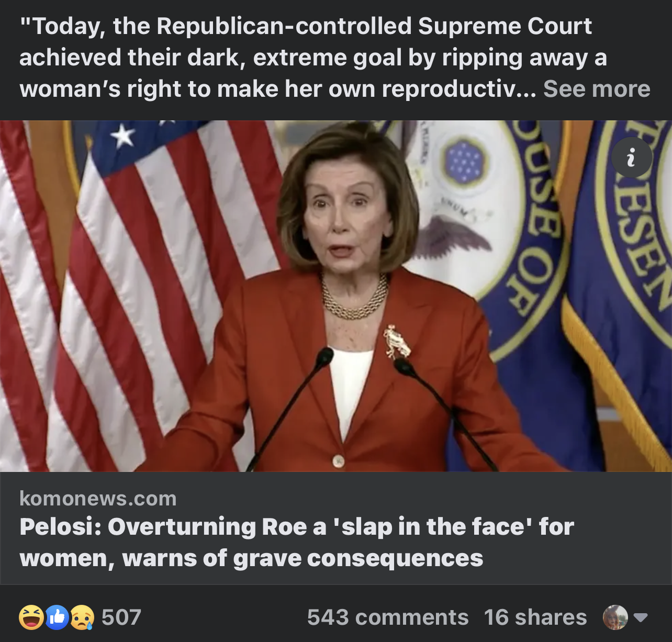View the 16 shares
This screenshot has height=642, width=672.
[x=535, y=617]
